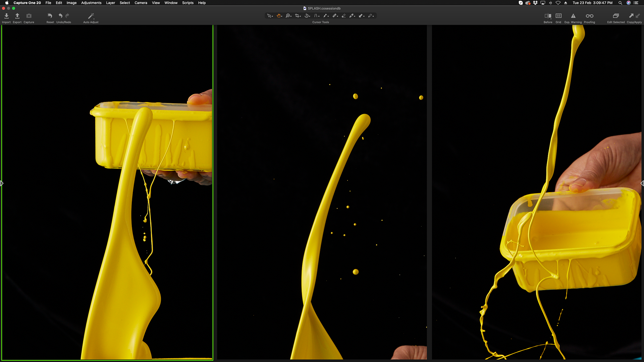Select the Keystone cursor tool

(x=316, y=16)
